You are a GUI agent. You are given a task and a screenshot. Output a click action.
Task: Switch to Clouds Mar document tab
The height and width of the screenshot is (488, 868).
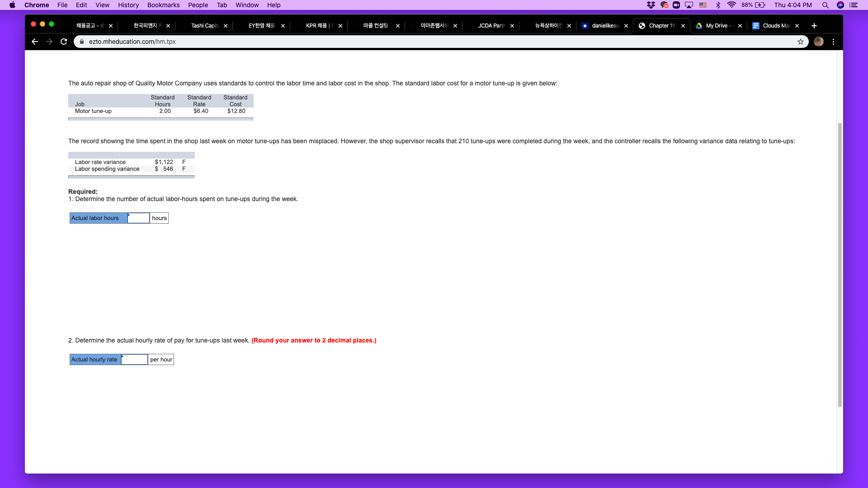[776, 26]
